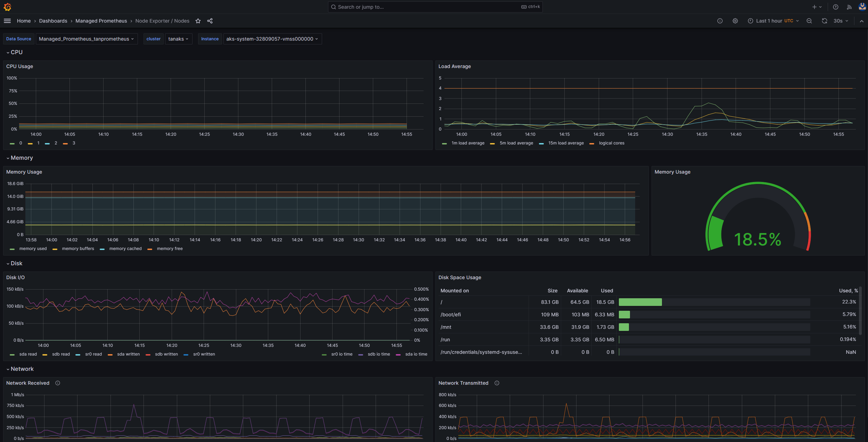Focus the Search or jump to field
Screen dimensions: 868x442
click(427, 7)
